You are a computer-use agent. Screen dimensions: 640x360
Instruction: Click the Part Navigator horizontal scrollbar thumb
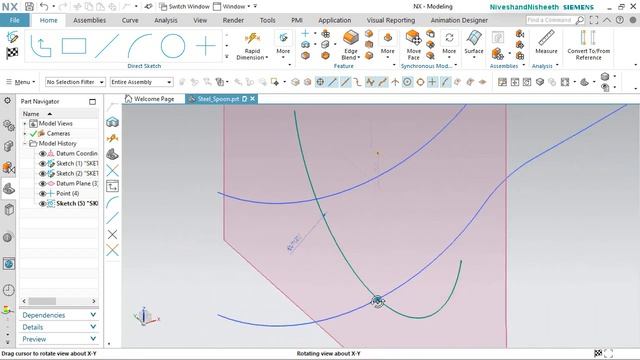(42, 301)
